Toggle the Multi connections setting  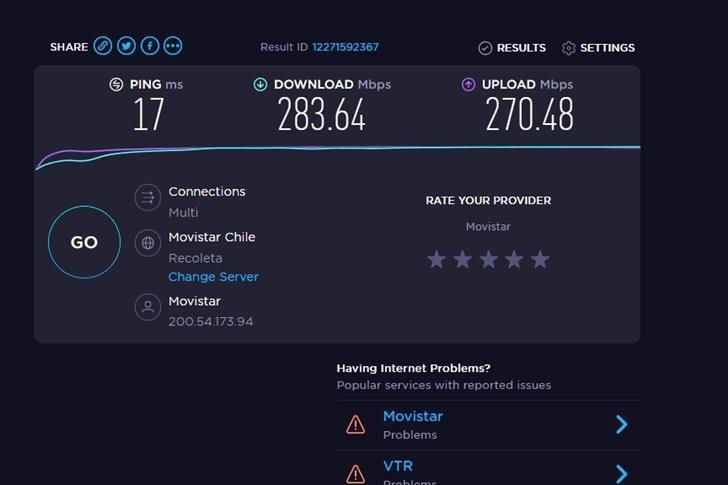183,213
